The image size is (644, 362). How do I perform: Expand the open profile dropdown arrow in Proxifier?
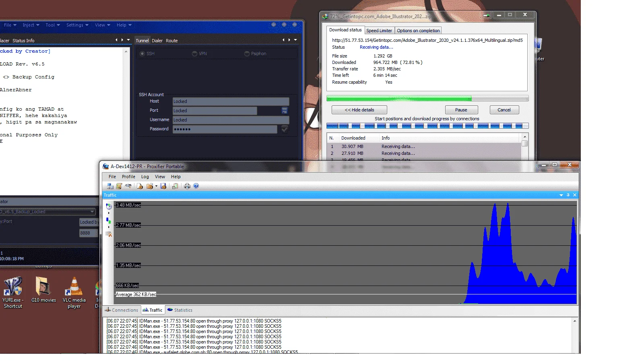(156, 186)
